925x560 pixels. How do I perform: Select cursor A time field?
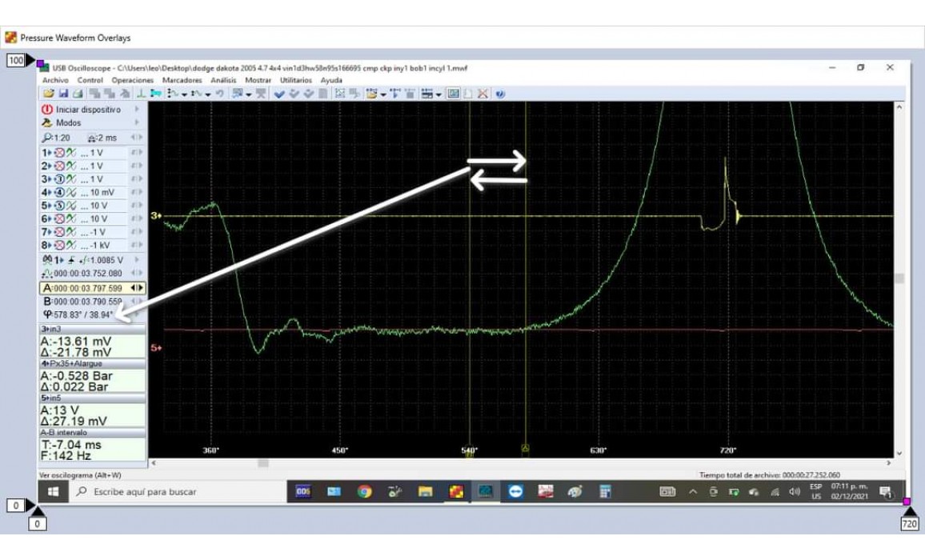pos(87,287)
